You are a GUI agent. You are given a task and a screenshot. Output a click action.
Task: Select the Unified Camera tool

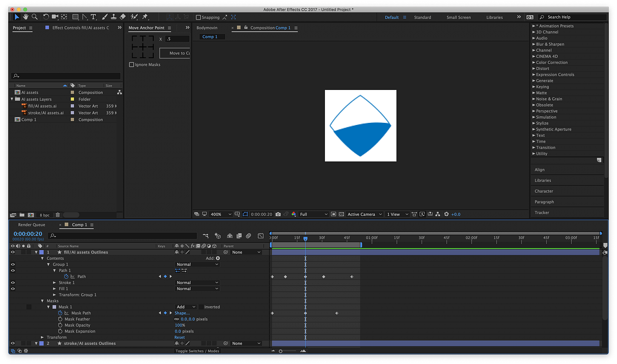click(x=55, y=17)
